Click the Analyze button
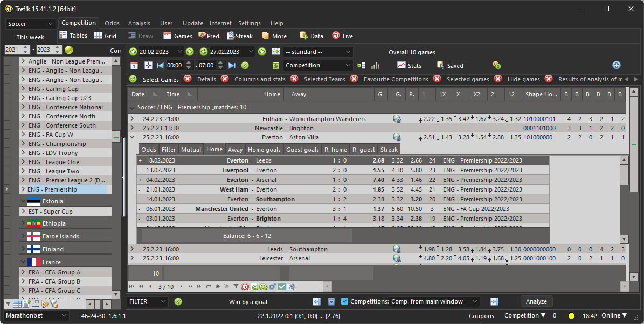The width and height of the screenshot is (644, 324). [536, 301]
